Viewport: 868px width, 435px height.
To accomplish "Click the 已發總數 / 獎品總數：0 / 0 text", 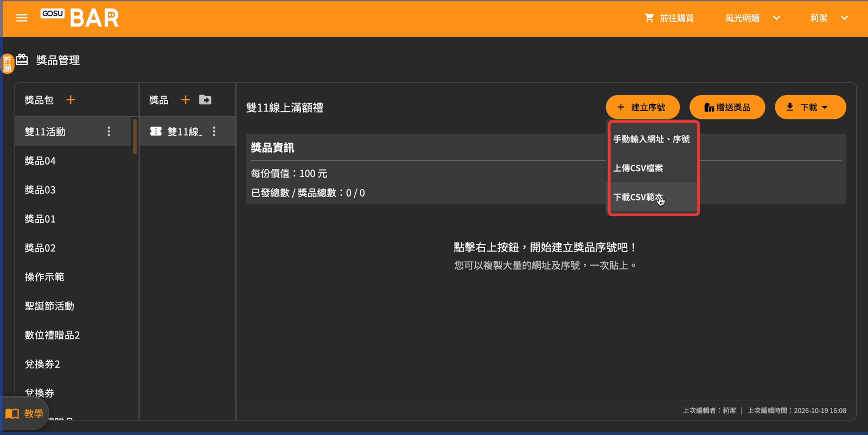I will [308, 193].
